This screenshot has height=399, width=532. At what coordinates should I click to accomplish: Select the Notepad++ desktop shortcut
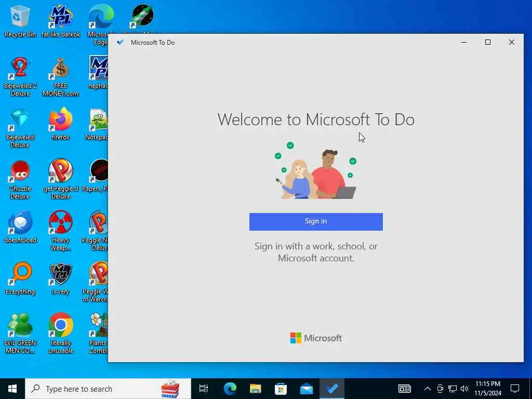[98, 124]
